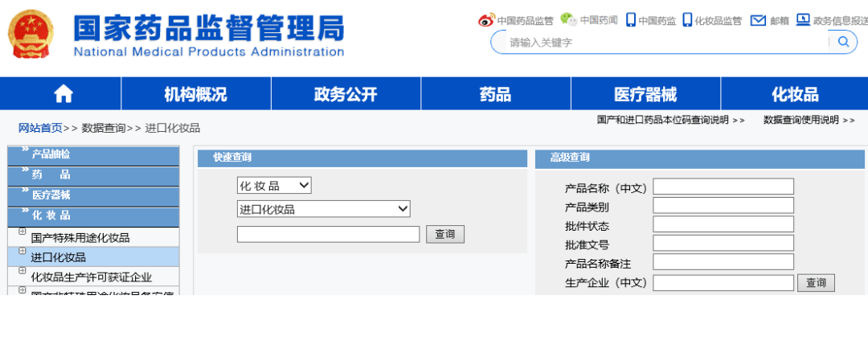The image size is (868, 361).
Task: Click 查询 button in advanced search
Action: pyautogui.click(x=816, y=283)
